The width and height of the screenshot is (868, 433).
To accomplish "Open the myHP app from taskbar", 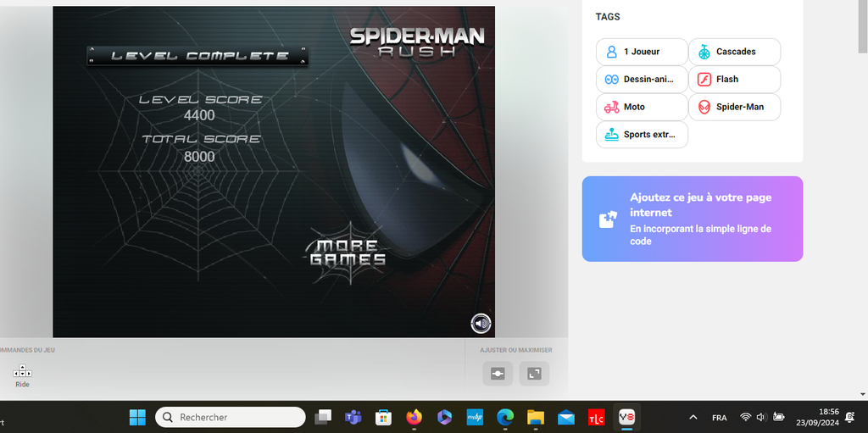I will tap(475, 417).
